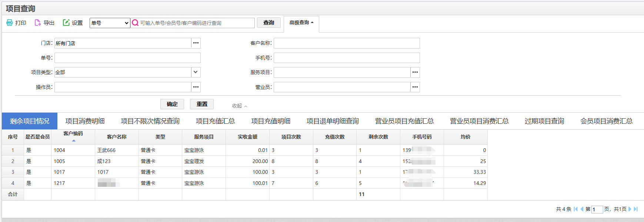Open the 过期项目查询 tab
The image size is (644, 222).
(x=544, y=121)
